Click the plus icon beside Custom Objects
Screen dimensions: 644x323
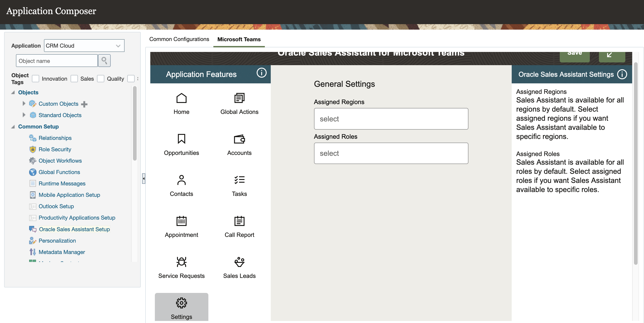[x=84, y=104]
